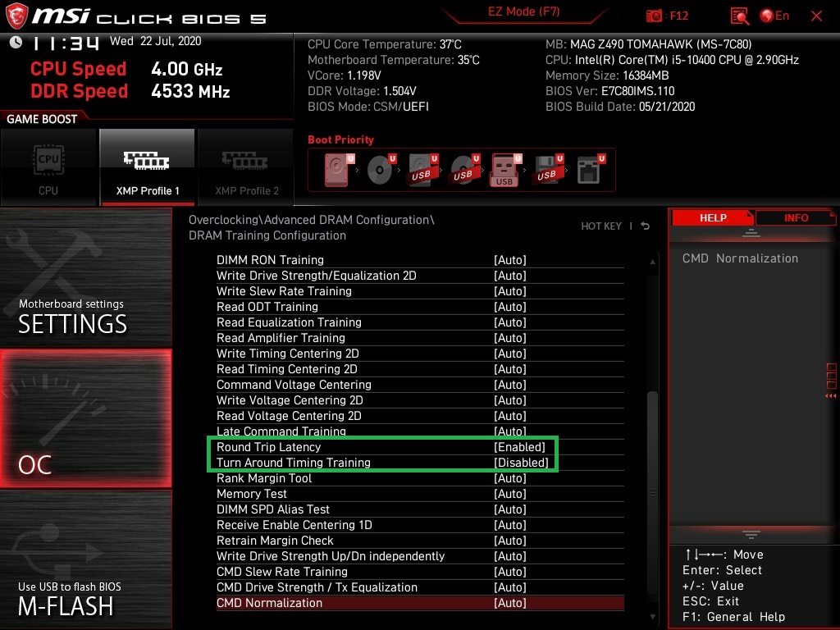The image size is (840, 630).
Task: Select the USB optical drive boot icon
Action: click(x=464, y=170)
